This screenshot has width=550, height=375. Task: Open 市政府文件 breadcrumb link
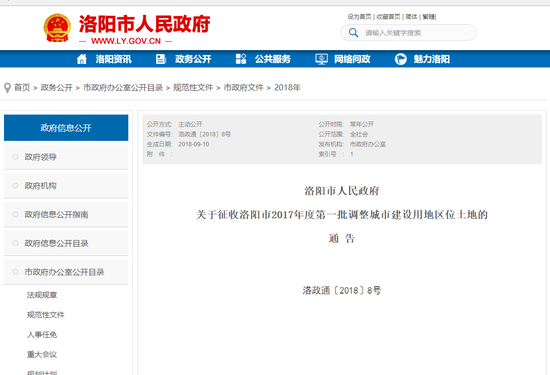243,88
